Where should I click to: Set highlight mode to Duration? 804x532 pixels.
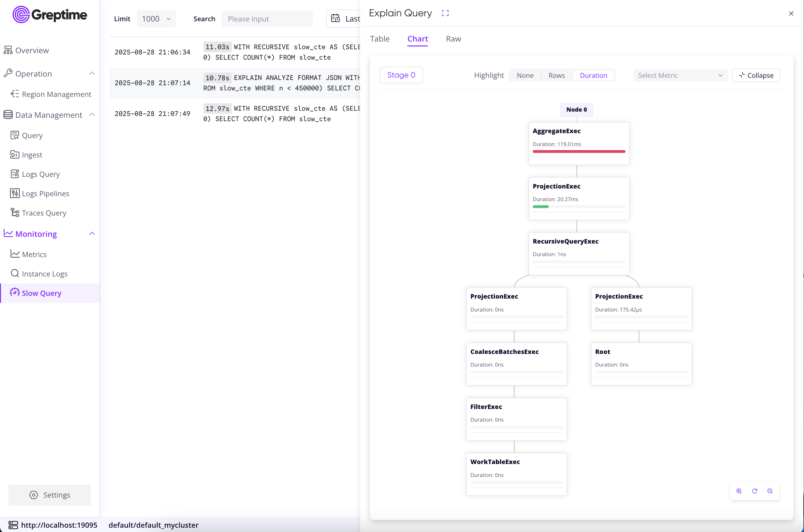[x=593, y=75]
